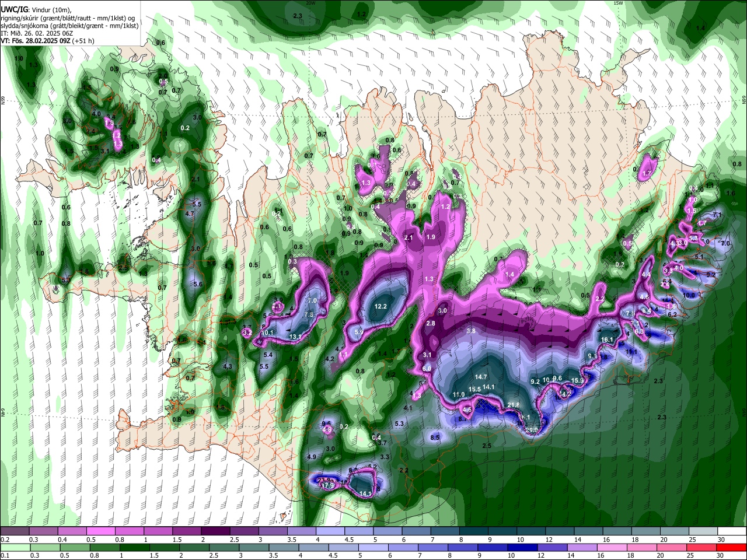
Task: Click the 20W longitude label
Action: (310, 3)
